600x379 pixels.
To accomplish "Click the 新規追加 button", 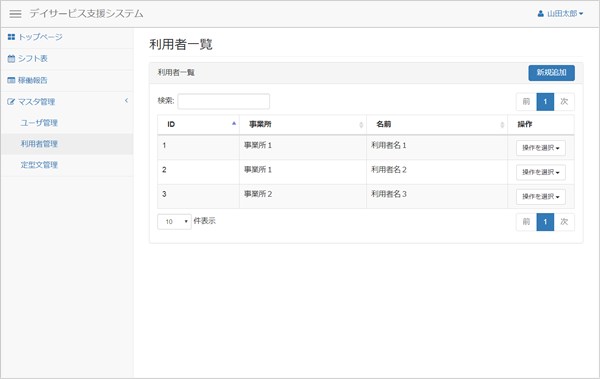I will [x=551, y=73].
